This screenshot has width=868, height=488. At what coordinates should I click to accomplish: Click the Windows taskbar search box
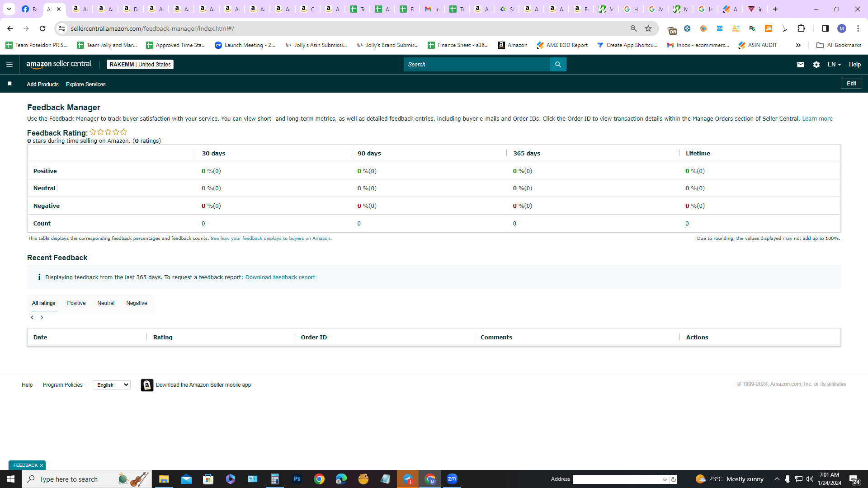(87, 479)
